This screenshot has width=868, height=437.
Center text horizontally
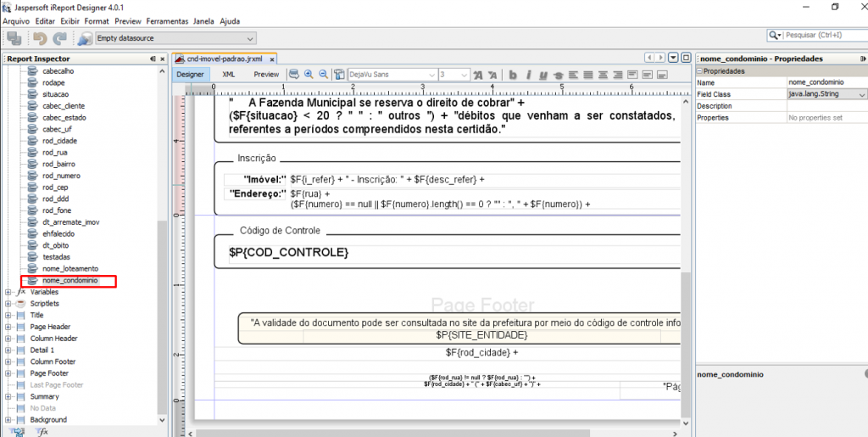click(603, 75)
